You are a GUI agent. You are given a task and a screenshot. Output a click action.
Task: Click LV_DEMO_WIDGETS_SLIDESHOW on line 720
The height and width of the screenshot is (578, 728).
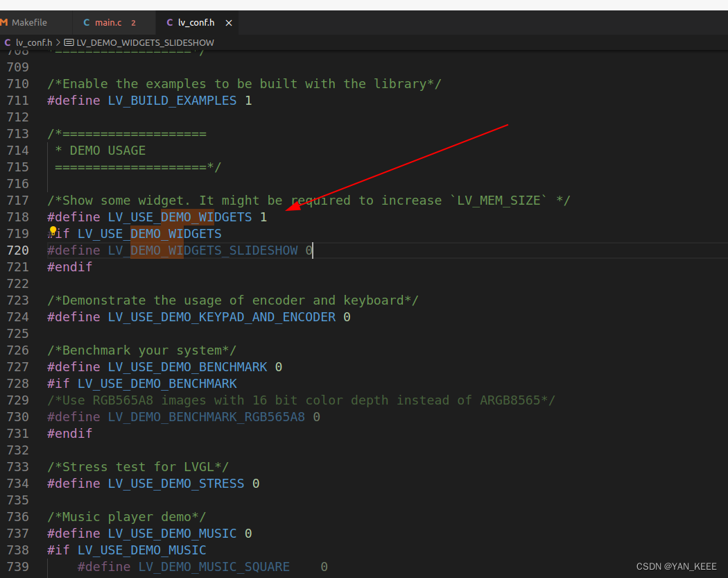click(x=203, y=250)
